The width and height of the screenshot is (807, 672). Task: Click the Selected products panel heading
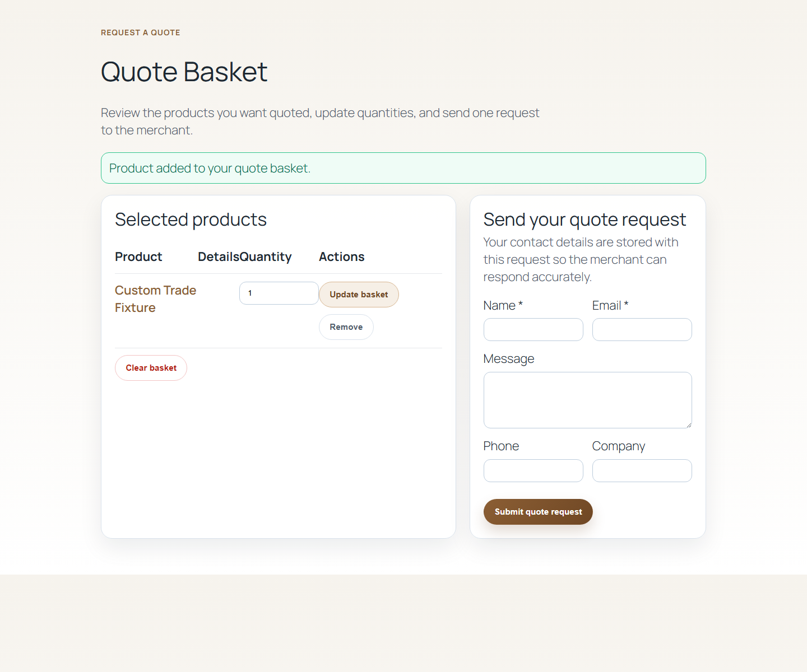coord(191,220)
